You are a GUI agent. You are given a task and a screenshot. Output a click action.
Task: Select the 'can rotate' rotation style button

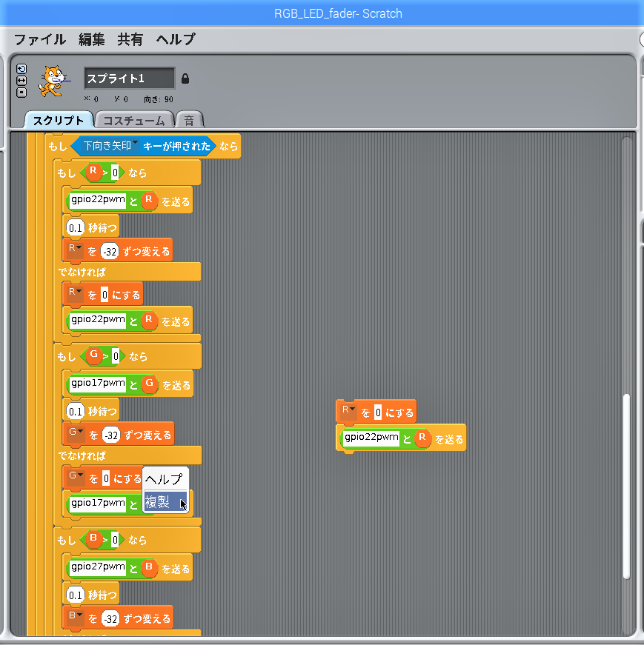(21, 67)
